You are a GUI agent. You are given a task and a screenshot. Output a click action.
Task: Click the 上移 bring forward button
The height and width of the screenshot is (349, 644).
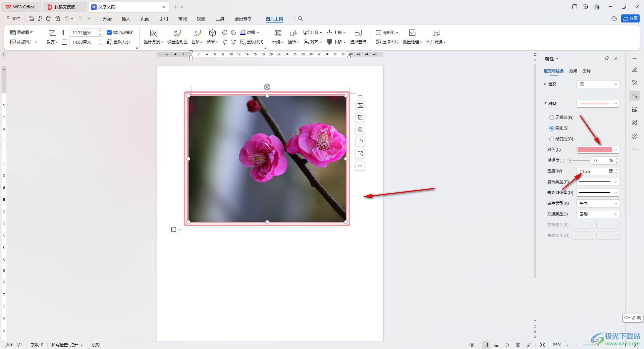pos(336,33)
